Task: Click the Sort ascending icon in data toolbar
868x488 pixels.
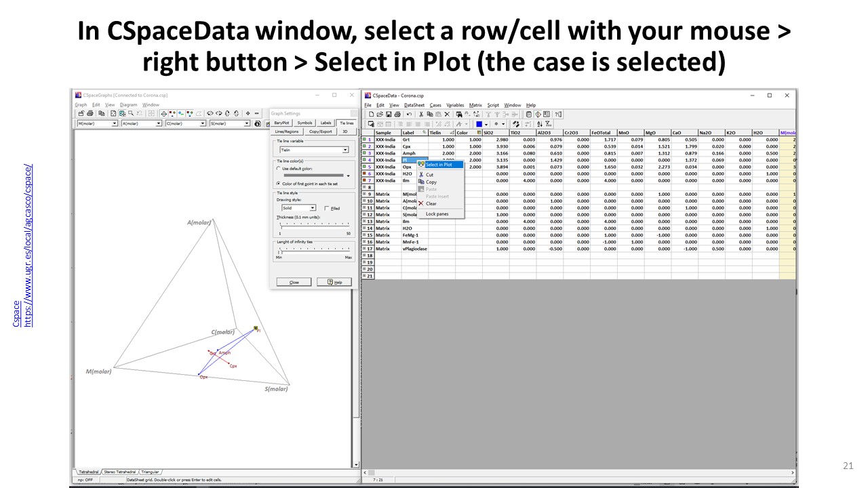Action: (540, 124)
